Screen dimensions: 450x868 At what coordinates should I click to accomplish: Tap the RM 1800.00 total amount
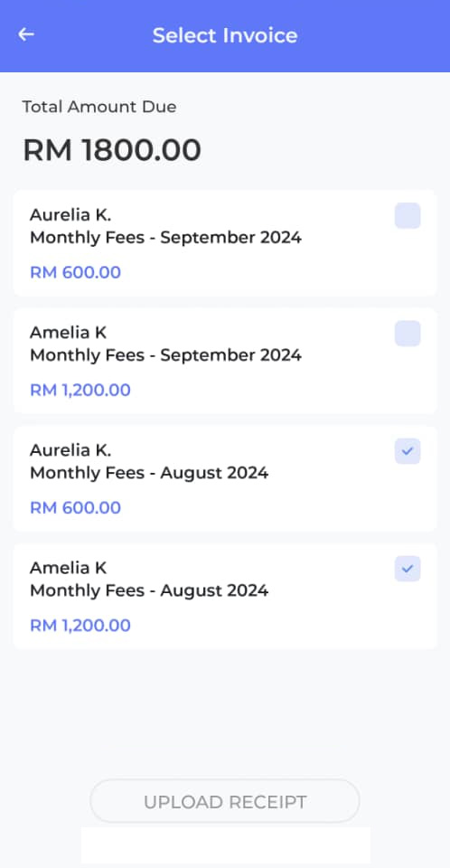pyautogui.click(x=112, y=150)
